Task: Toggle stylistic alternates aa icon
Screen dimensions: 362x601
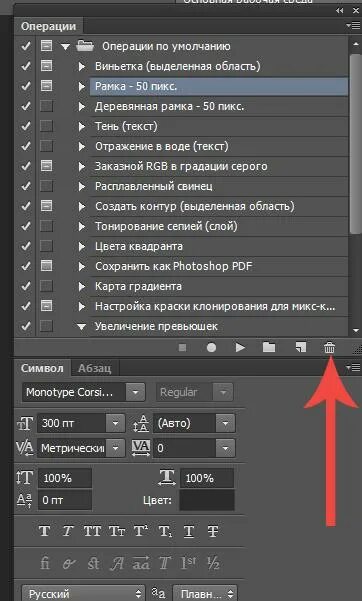Action: coord(141,563)
